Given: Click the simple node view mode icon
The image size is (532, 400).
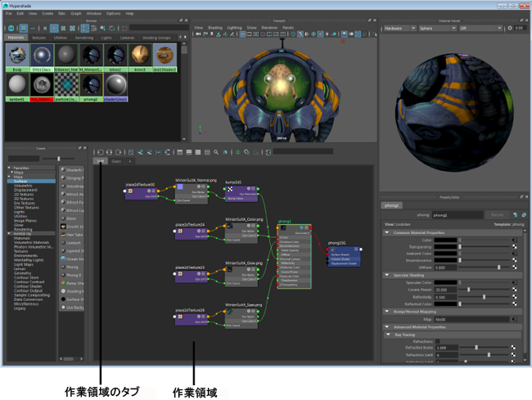Looking at the screenshot, I should point(180,152).
